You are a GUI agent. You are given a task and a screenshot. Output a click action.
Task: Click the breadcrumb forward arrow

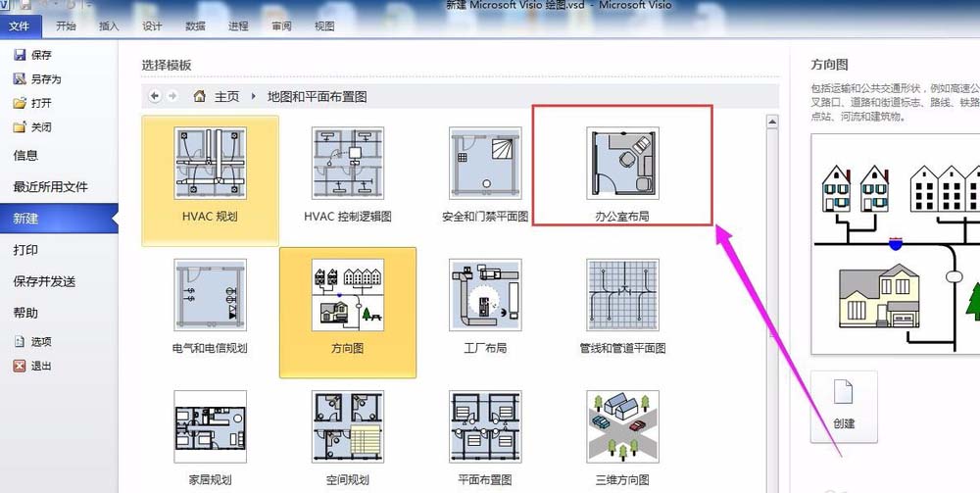pyautogui.click(x=172, y=96)
